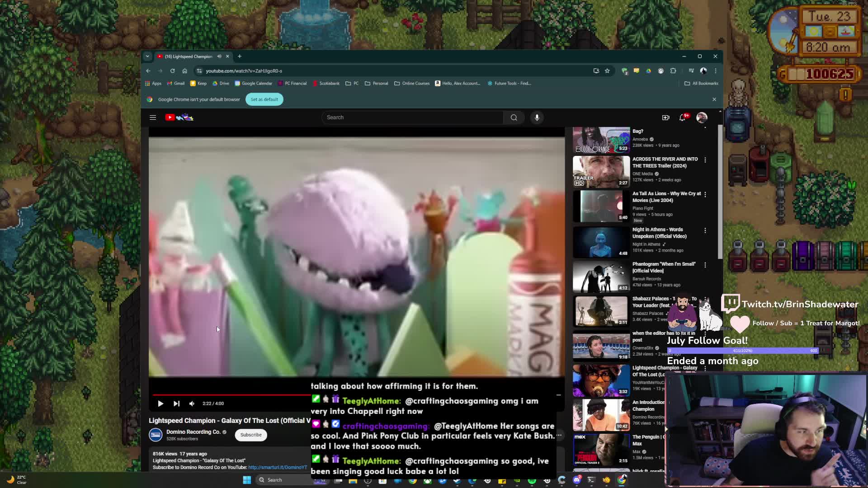868x488 pixels.
Task: Open a new Chrome tab
Action: [x=240, y=56]
